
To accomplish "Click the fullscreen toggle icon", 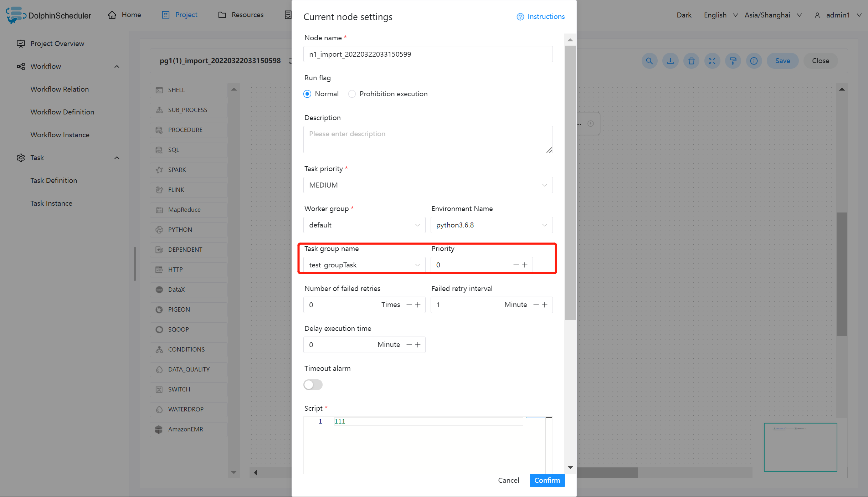I will (x=712, y=61).
